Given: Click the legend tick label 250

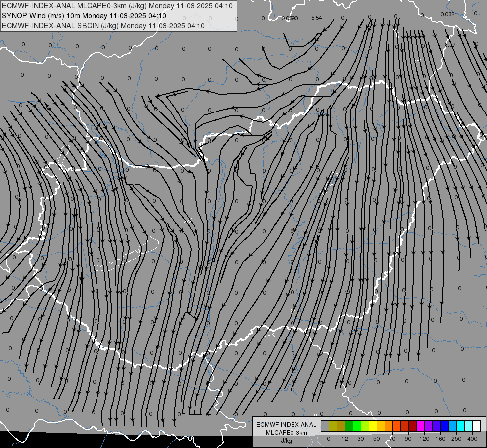Looking at the screenshot, I should tap(456, 439).
